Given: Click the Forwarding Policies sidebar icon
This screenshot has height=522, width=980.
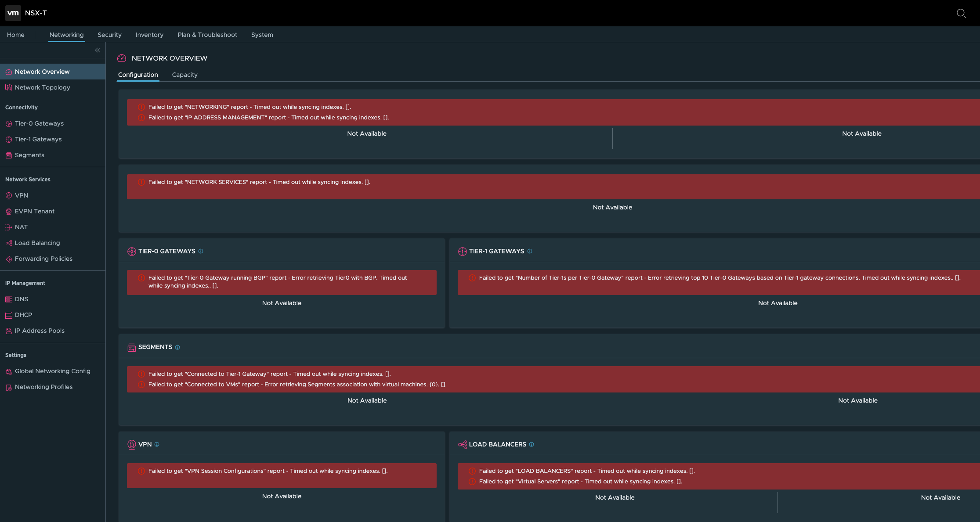Looking at the screenshot, I should click(x=9, y=259).
